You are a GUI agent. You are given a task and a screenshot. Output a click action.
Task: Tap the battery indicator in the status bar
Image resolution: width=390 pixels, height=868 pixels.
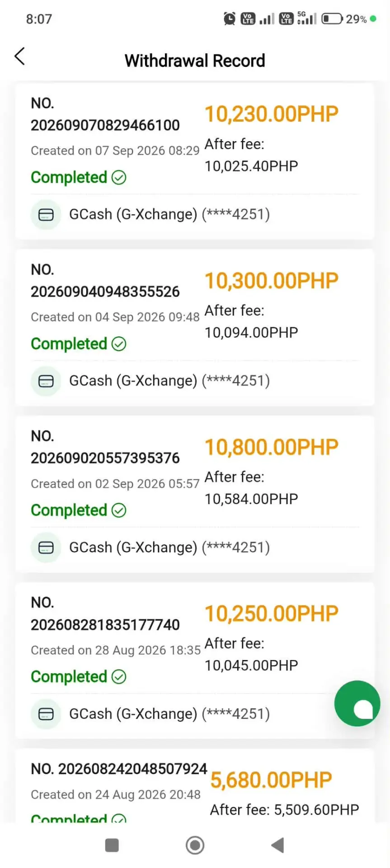click(x=332, y=19)
